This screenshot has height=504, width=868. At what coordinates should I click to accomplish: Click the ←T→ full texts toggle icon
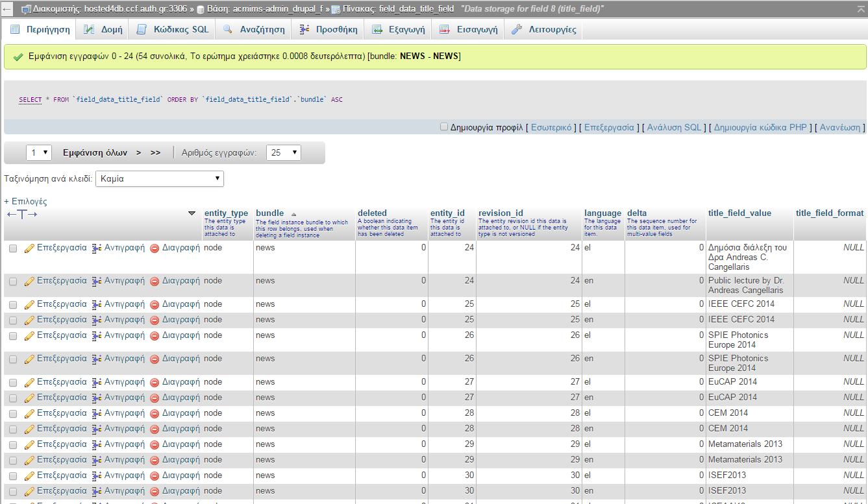(x=22, y=214)
